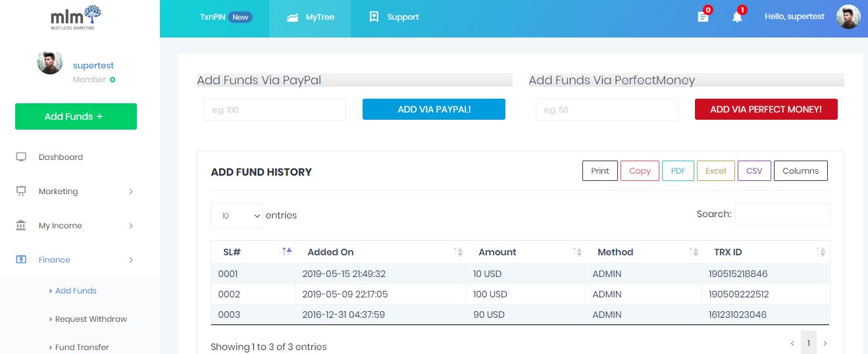Viewport: 868px width, 354px height.
Task: Open the messages icon in header
Action: tap(703, 17)
